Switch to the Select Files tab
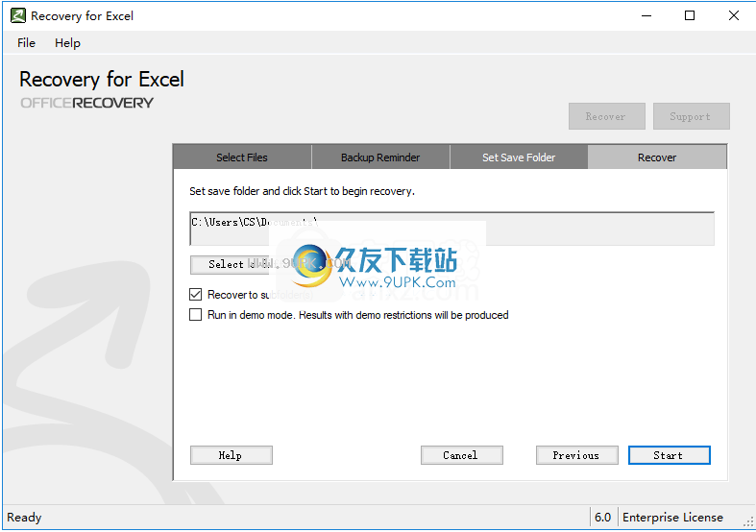Screen dimensions: 756x532 (x=242, y=157)
